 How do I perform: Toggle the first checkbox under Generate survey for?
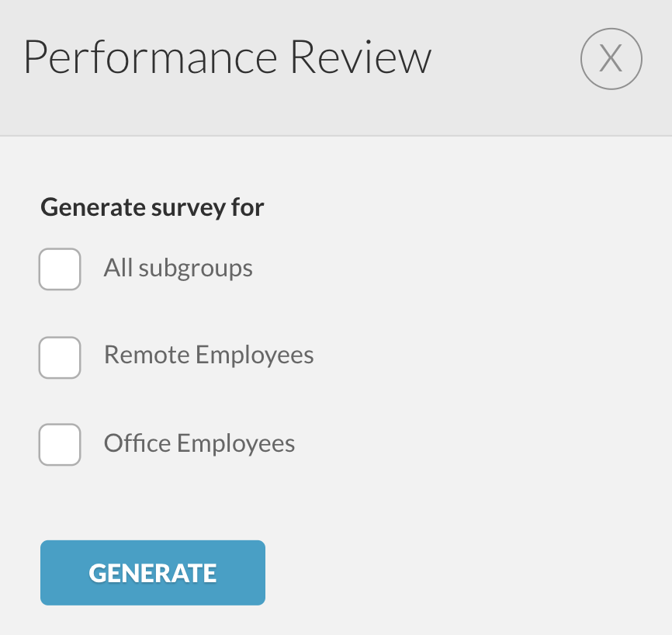pyautogui.click(x=60, y=269)
